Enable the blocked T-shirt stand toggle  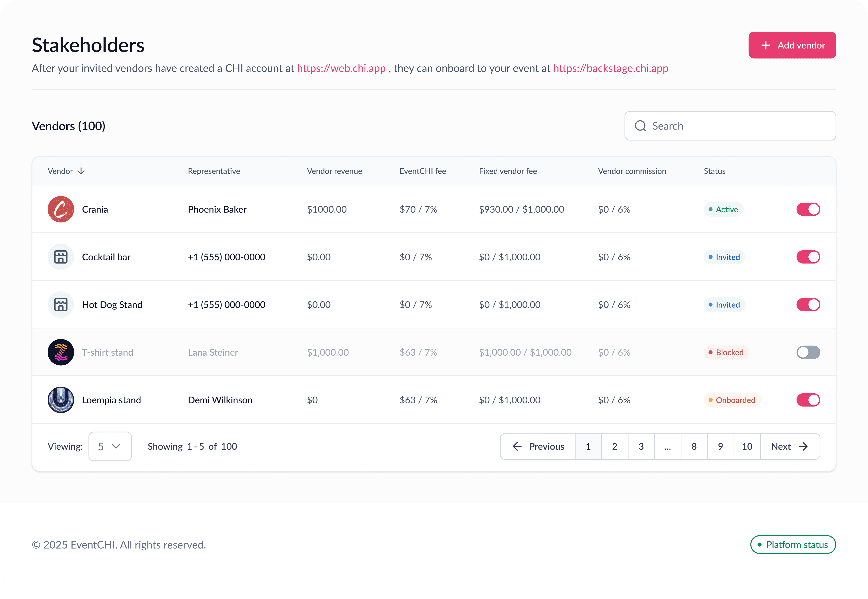tap(808, 352)
